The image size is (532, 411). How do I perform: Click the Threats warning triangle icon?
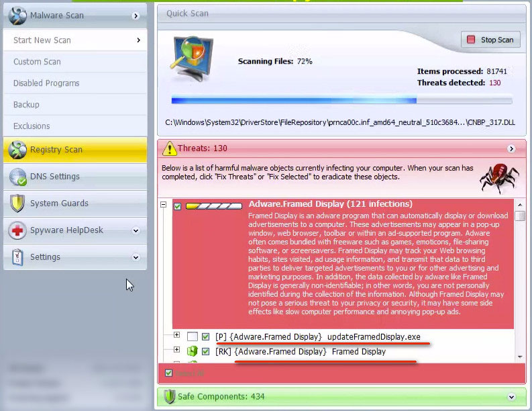[168, 148]
